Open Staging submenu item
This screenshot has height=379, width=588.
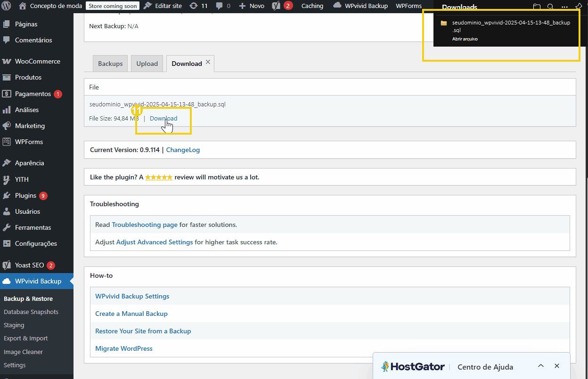coord(14,325)
